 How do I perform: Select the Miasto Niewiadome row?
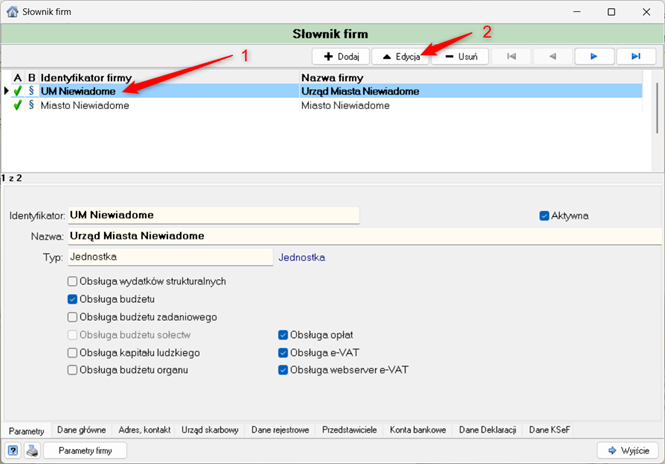[170, 105]
